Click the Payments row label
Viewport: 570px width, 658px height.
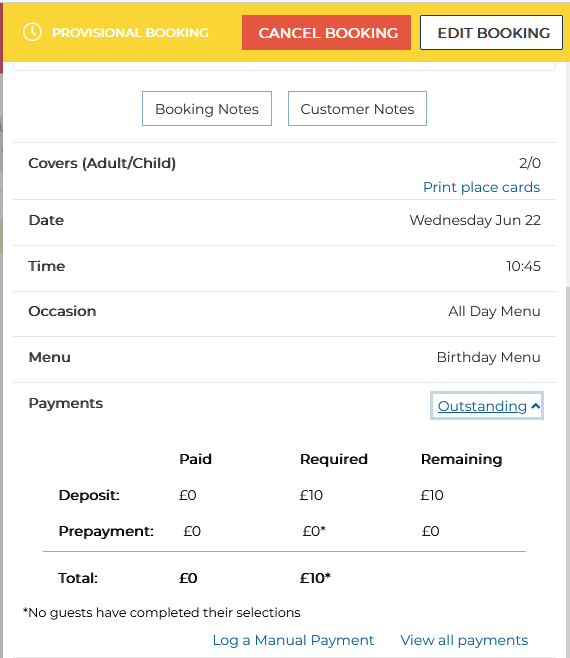tap(65, 403)
